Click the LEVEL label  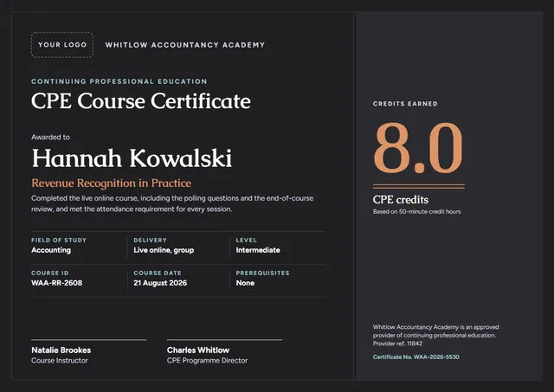point(246,240)
